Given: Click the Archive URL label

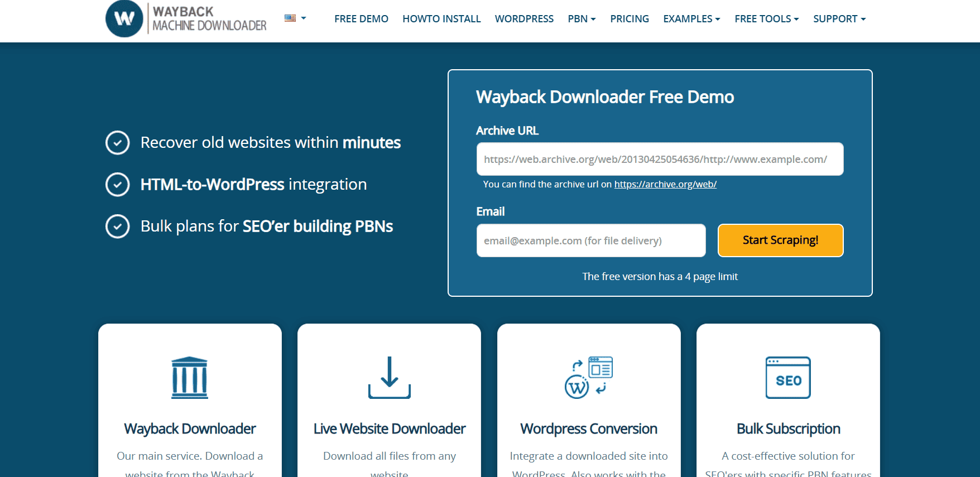Looking at the screenshot, I should 507,131.
